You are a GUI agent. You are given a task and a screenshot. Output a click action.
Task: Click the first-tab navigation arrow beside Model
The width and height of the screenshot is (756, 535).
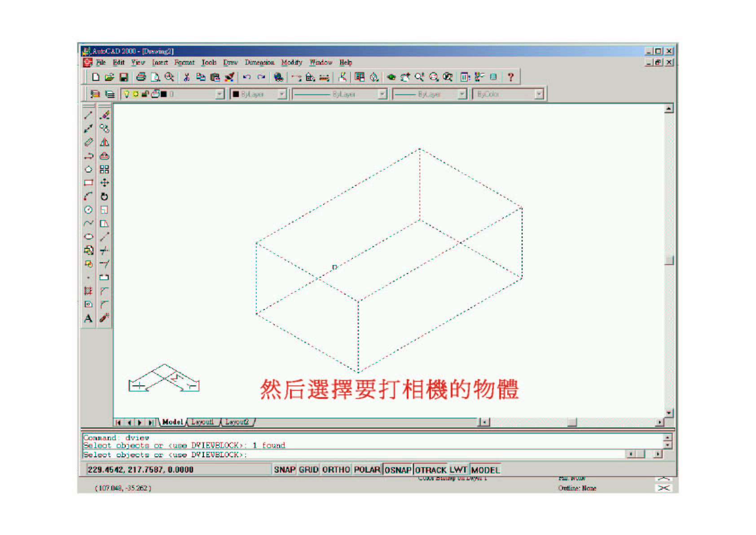tap(118, 422)
